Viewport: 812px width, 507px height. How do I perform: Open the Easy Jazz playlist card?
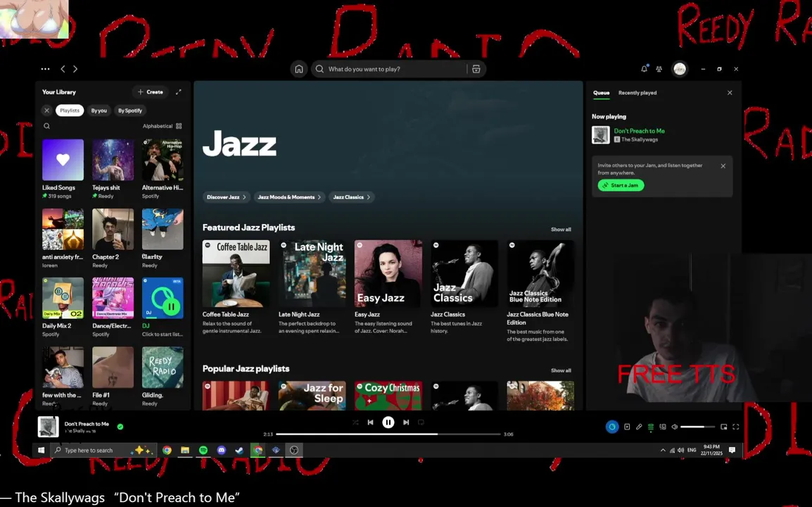pyautogui.click(x=388, y=287)
